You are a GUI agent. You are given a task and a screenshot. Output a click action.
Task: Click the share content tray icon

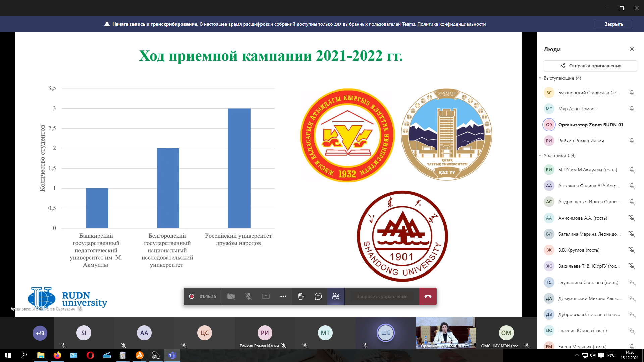click(x=266, y=296)
